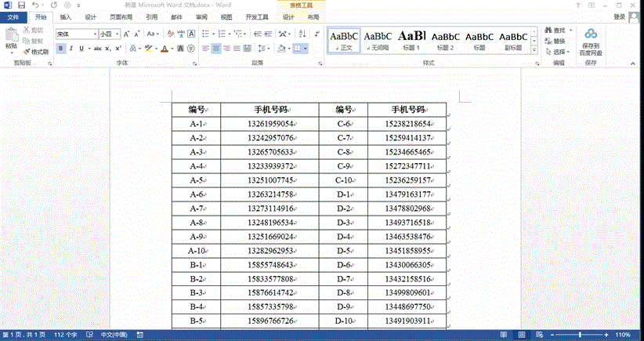Click the Save icon in quick access toolbar
Image resolution: width=644 pixels, height=341 pixels.
(x=21, y=5)
